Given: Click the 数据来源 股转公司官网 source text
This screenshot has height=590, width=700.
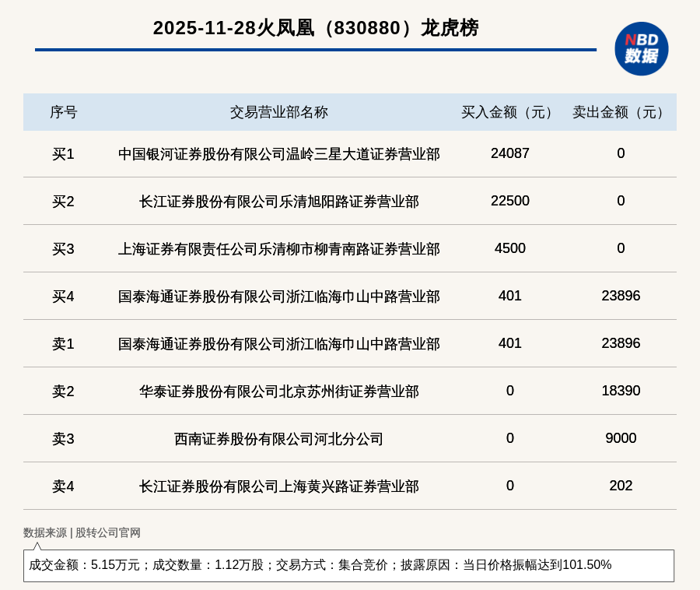Looking at the screenshot, I should 82,532.
